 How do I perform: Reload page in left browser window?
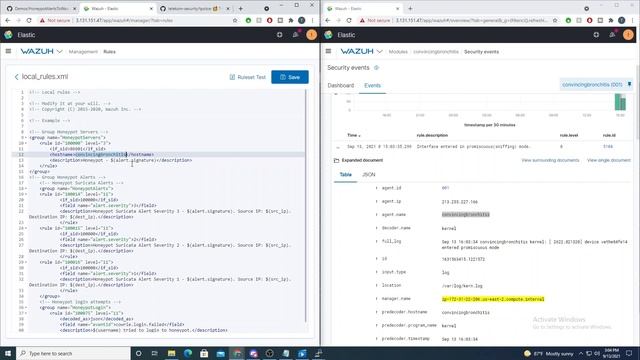(x=29, y=20)
